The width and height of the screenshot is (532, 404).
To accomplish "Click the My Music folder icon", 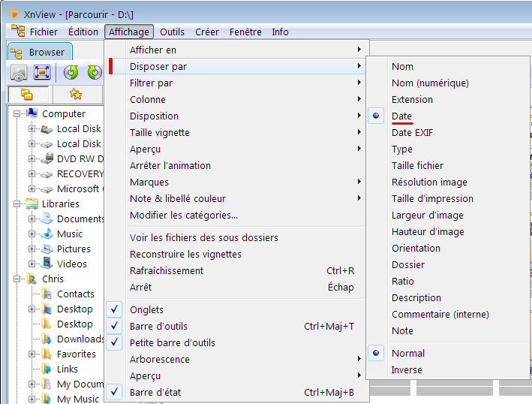I will (47, 399).
